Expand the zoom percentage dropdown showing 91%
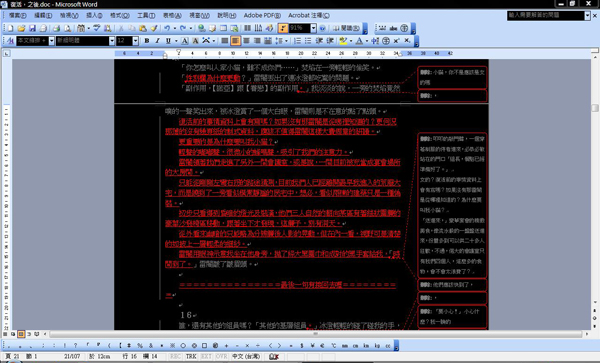 [x=313, y=28]
